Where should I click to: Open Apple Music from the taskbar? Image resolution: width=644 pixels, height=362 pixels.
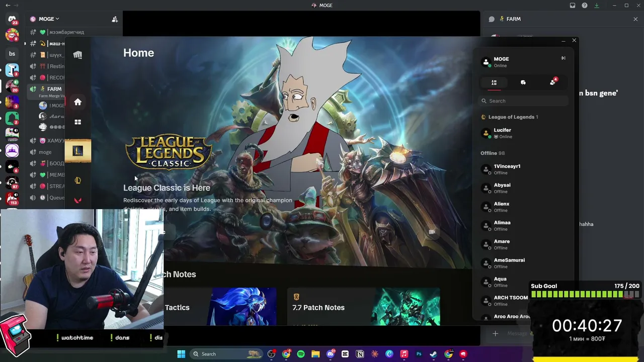[404, 354]
